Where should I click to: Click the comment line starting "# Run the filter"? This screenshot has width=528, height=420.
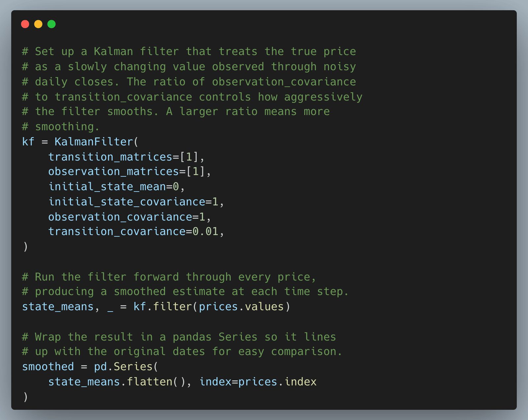[x=169, y=277]
